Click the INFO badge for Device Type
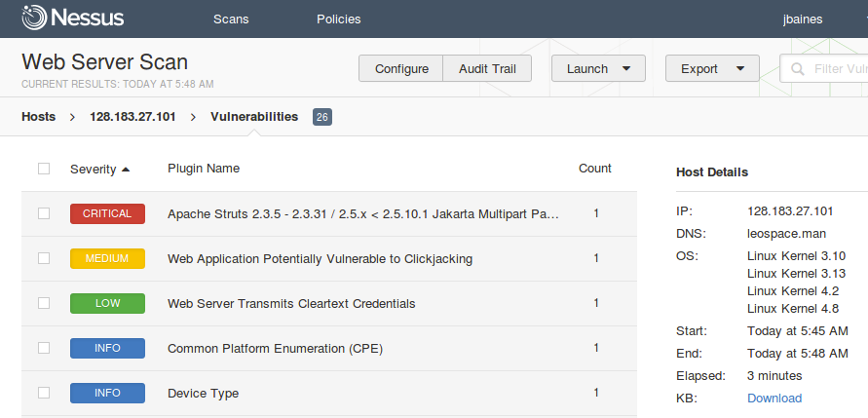Image resolution: width=868 pixels, height=418 pixels. [x=107, y=393]
